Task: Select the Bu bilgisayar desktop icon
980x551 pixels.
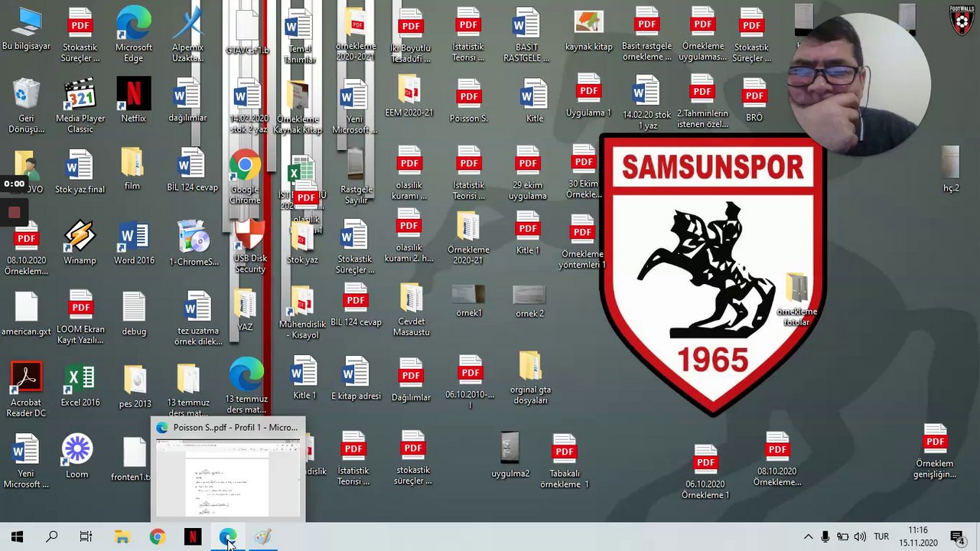Action: tap(28, 29)
